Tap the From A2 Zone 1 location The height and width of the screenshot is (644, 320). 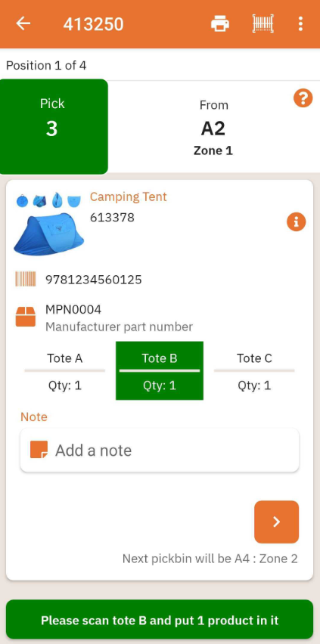(x=213, y=128)
